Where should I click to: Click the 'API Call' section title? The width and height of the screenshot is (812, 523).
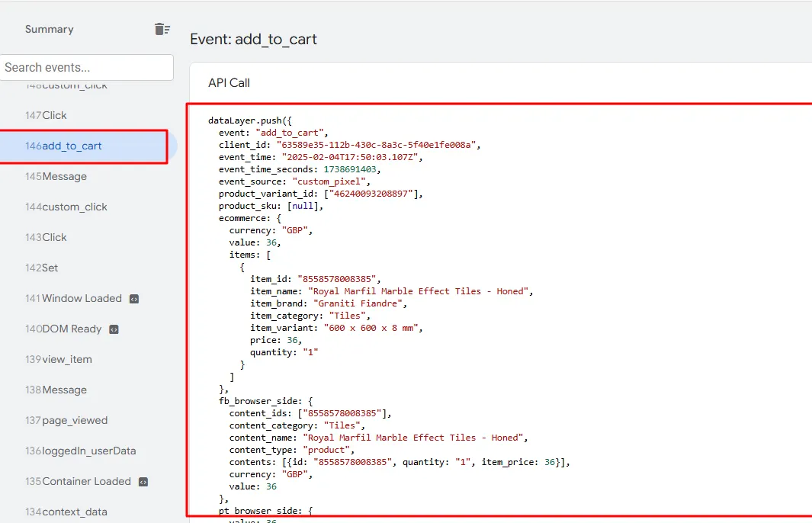(x=229, y=83)
